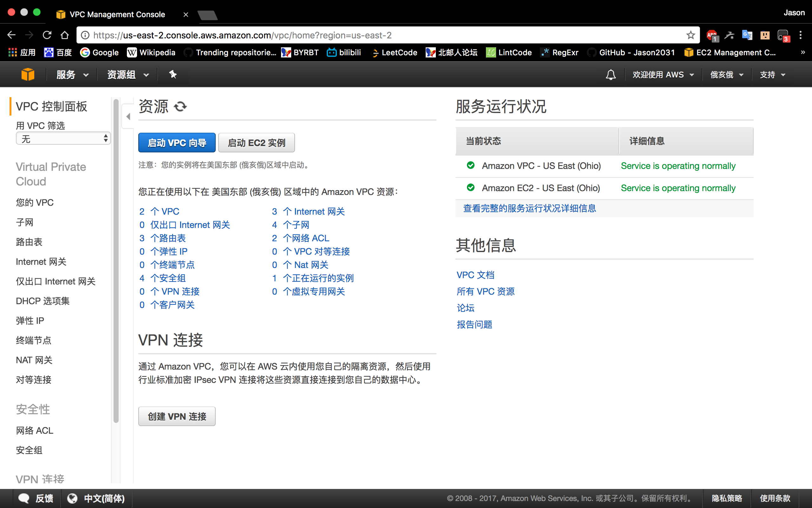
Task: Open the 百度 bookmark
Action: [58, 52]
